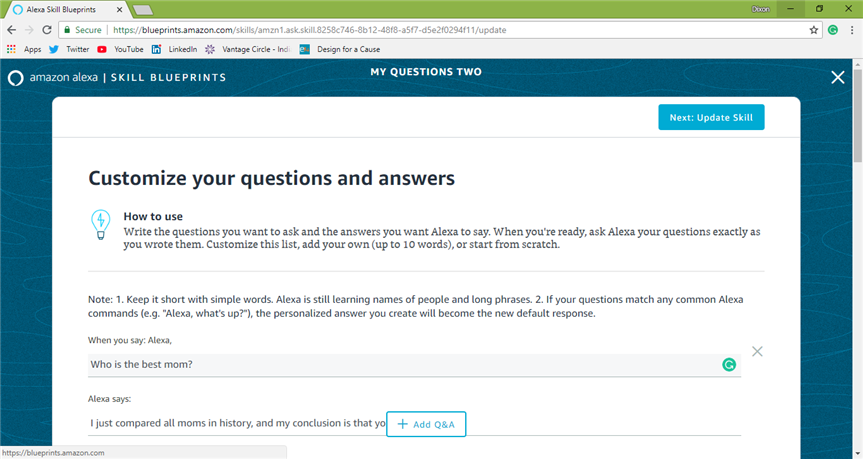Screen dimensions: 863x459
Task: Open the Apps bookmark shortcut
Action: (x=24, y=49)
